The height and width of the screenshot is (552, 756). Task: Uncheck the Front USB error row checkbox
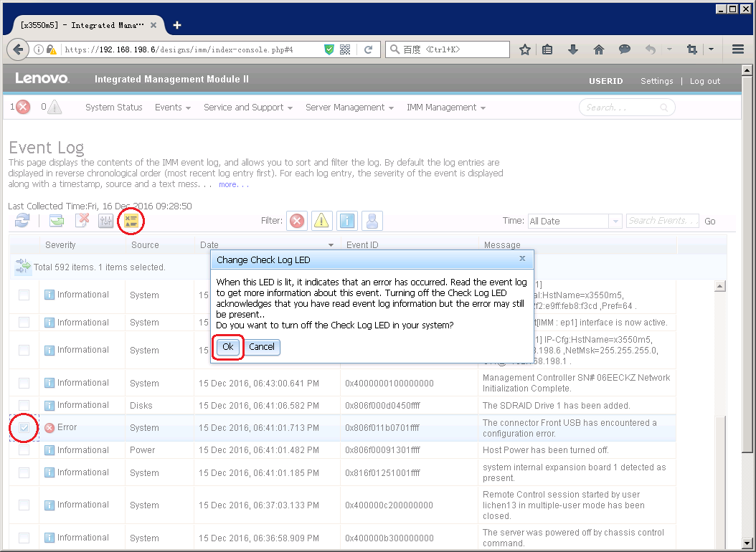pyautogui.click(x=24, y=428)
